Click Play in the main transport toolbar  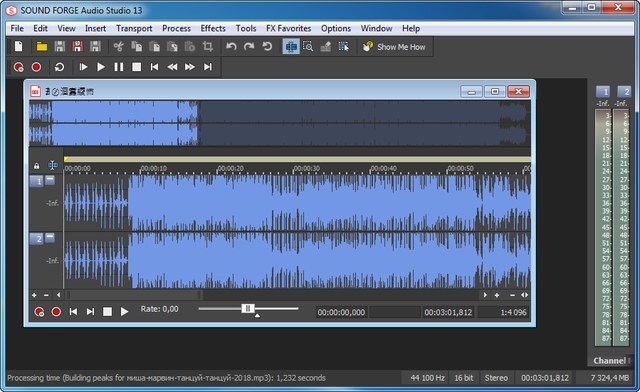pos(101,67)
